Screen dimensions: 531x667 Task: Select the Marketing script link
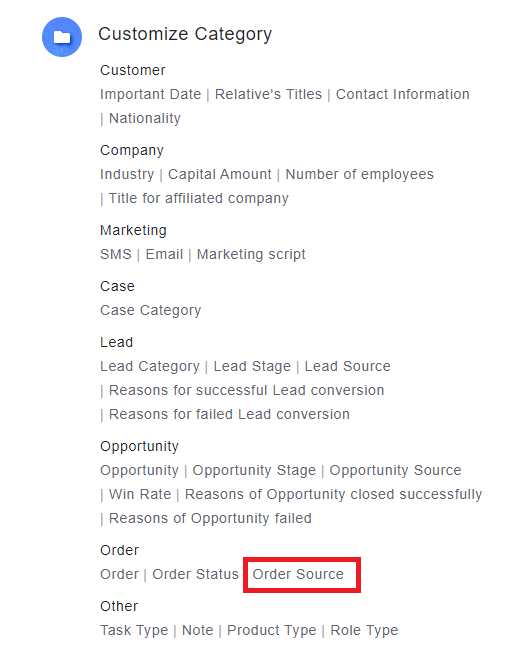[x=251, y=254]
